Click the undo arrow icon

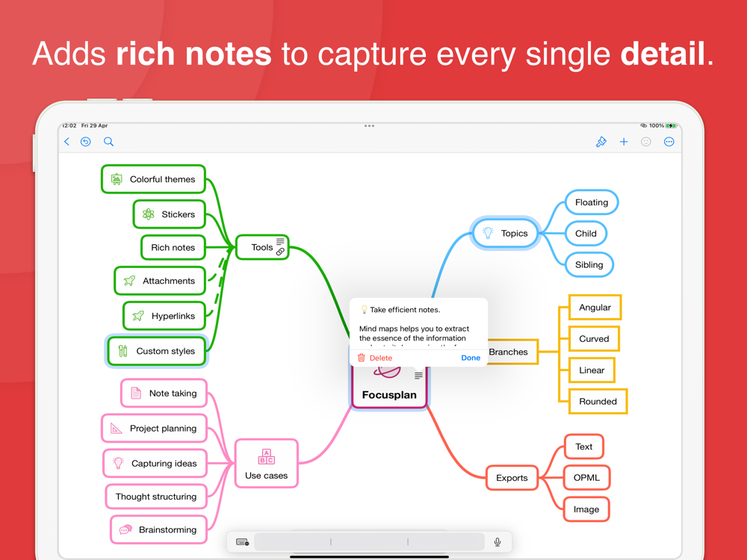[86, 141]
